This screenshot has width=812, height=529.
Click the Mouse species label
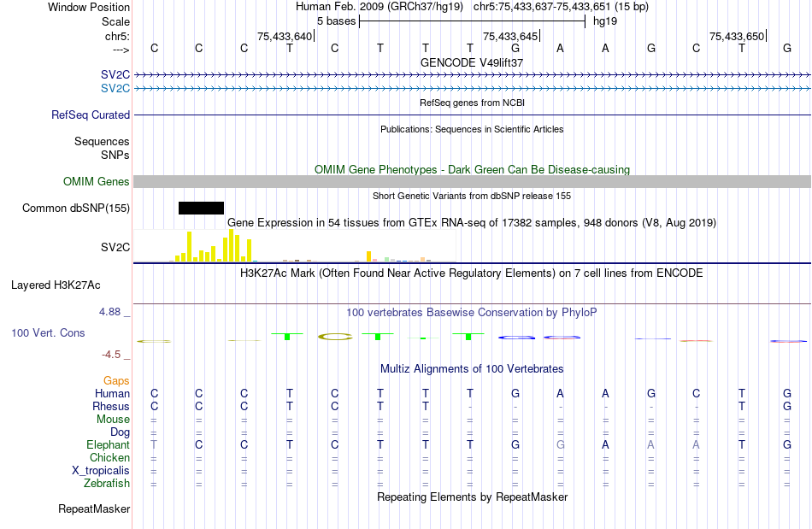(x=113, y=420)
